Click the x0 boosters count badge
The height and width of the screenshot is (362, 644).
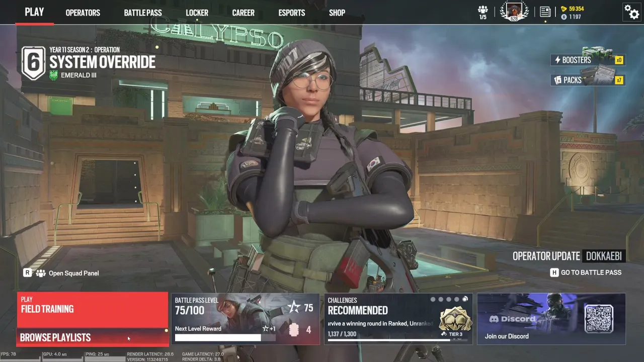[619, 60]
